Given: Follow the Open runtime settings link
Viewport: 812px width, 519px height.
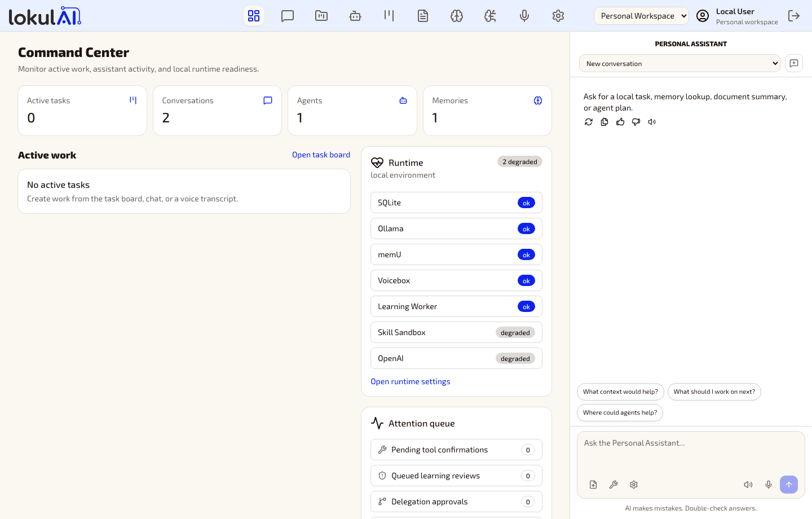Looking at the screenshot, I should [411, 381].
